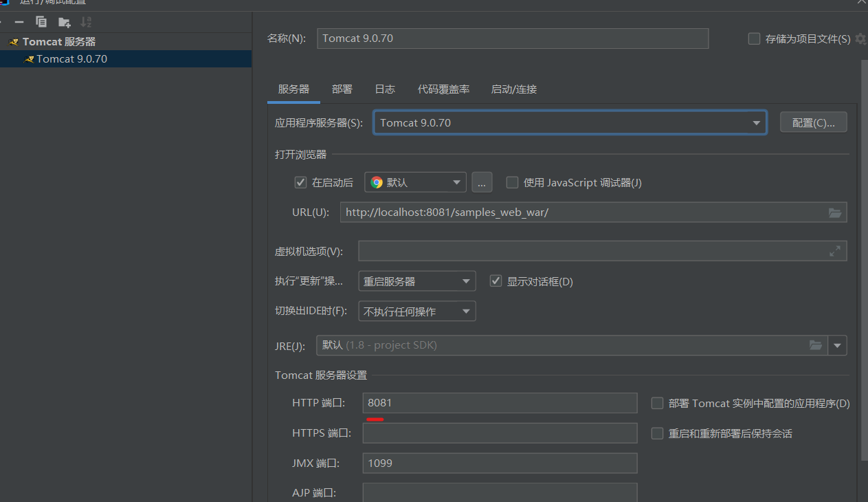Uncheck the 在启动后 checkbox
Screen dimensions: 868x502
click(x=300, y=182)
